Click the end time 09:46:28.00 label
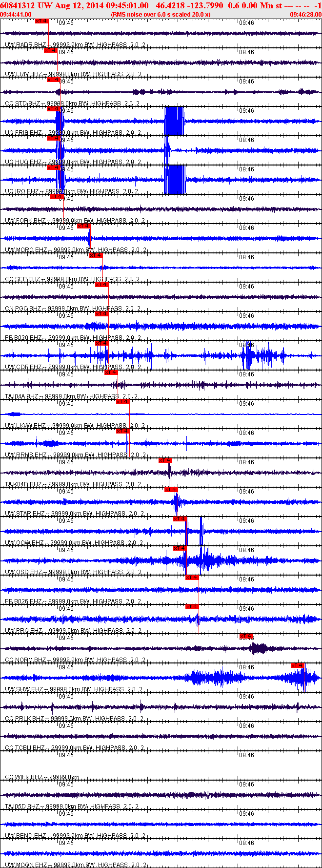 click(306, 15)
